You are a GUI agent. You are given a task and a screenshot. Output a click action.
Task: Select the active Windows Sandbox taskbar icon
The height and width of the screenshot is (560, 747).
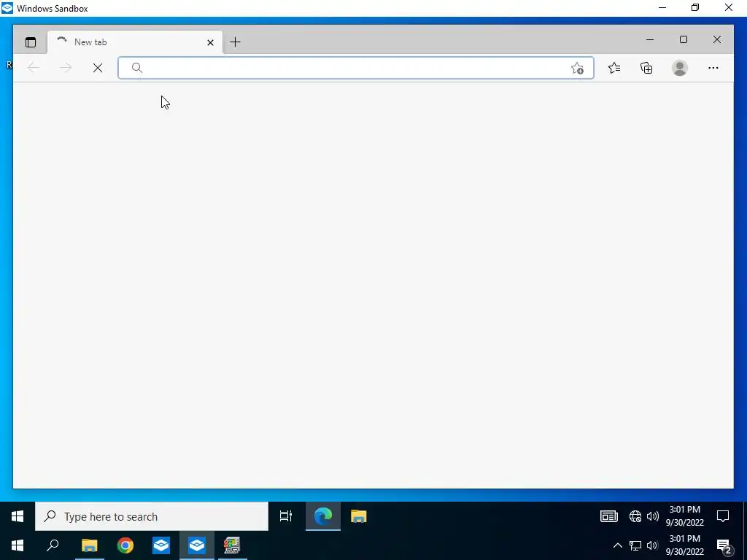(x=197, y=545)
